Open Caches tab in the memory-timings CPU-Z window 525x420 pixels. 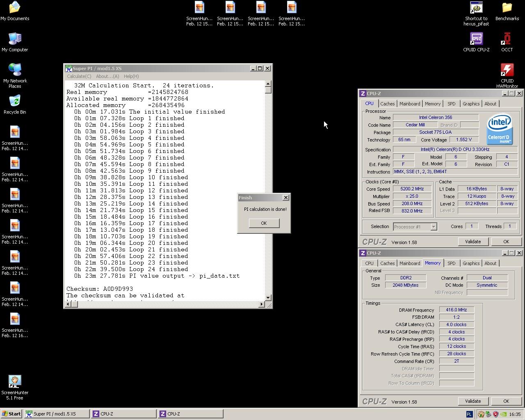[387, 263]
